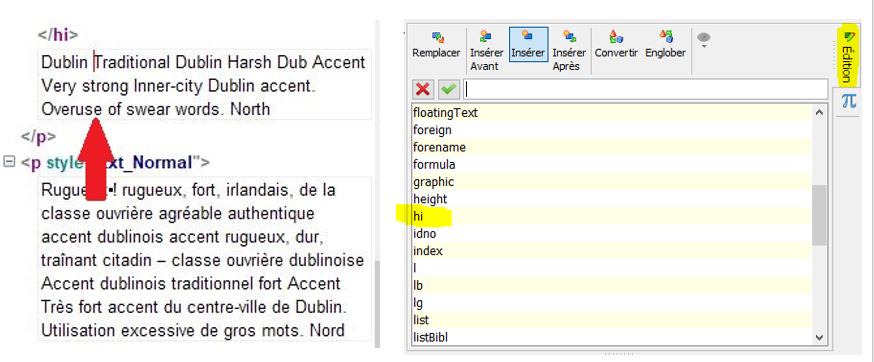Select the l element in list
The image size is (874, 362).
611,268
